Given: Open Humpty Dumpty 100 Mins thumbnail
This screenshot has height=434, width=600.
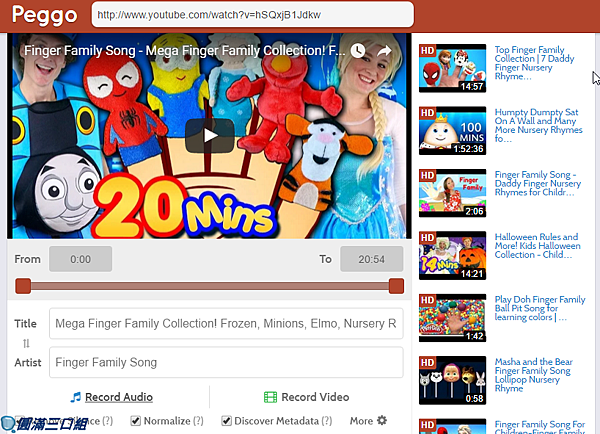Looking at the screenshot, I should (x=452, y=131).
